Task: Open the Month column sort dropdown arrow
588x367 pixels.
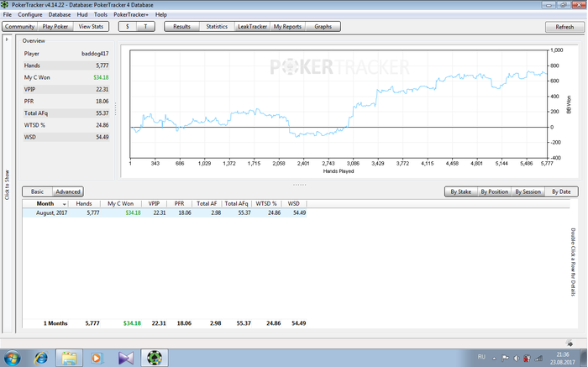Action: tap(65, 204)
